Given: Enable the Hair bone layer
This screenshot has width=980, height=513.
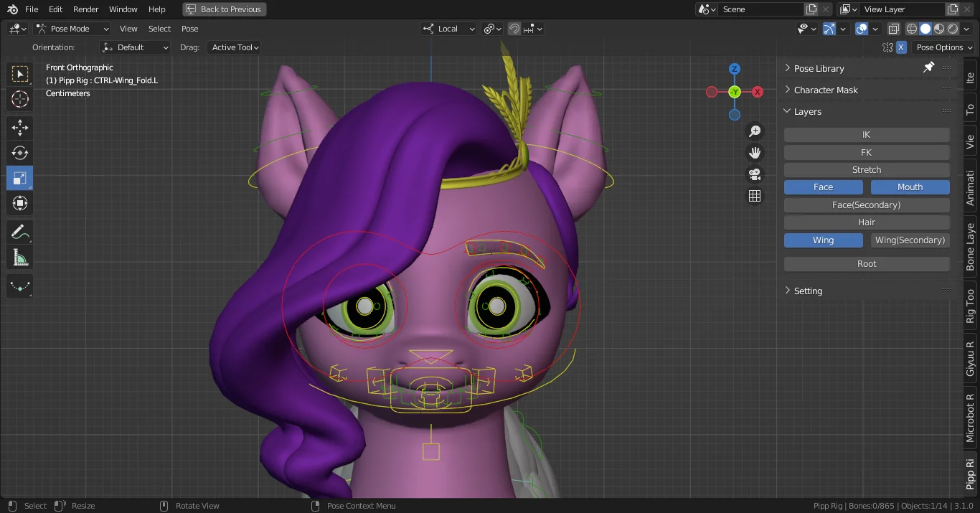Looking at the screenshot, I should tap(866, 222).
